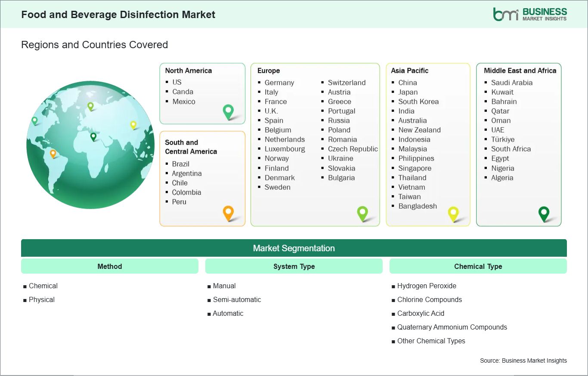
Task: Select the yellow pin on the globe's Asia
Action: pos(133,125)
